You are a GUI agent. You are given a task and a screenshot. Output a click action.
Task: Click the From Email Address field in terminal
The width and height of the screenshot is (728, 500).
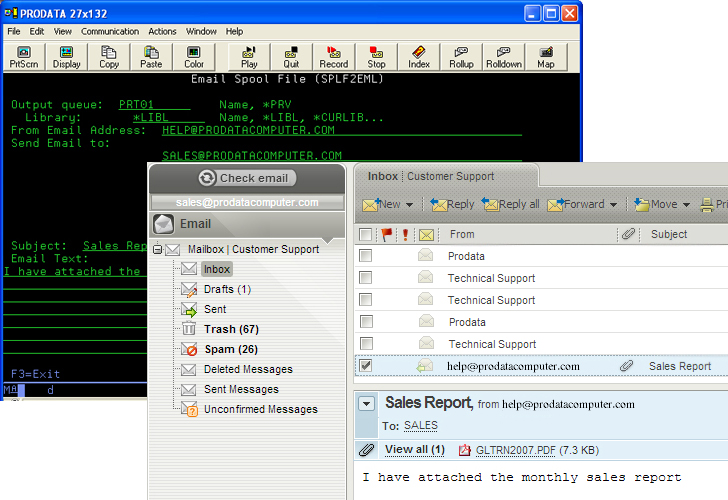(342, 130)
